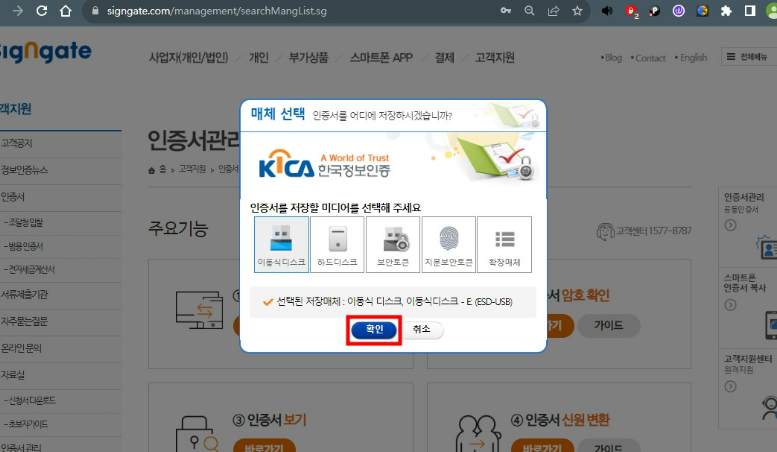Screen dimensions: 777x452
Task: Select the 이동식디스크 removable disk media
Action: click(281, 244)
